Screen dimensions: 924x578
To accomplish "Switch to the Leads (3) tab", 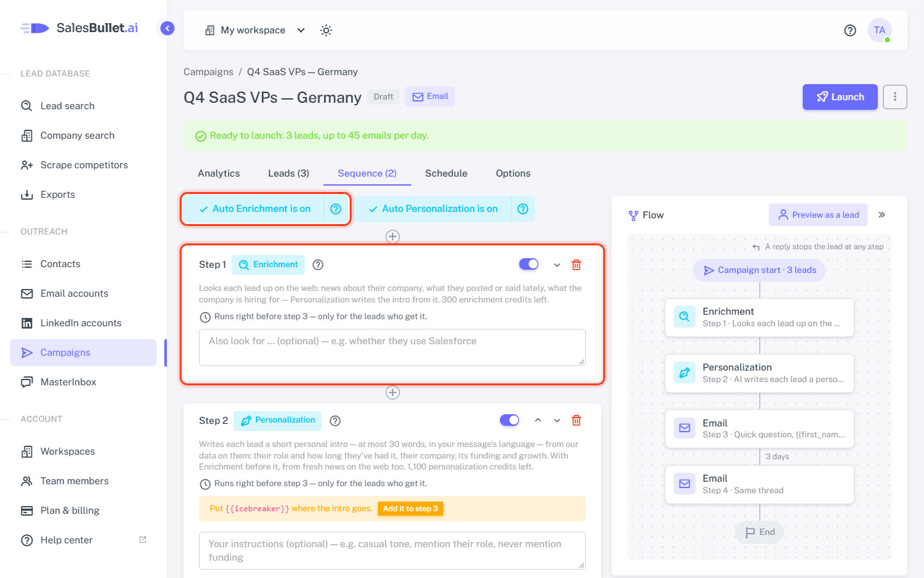I will pyautogui.click(x=289, y=173).
